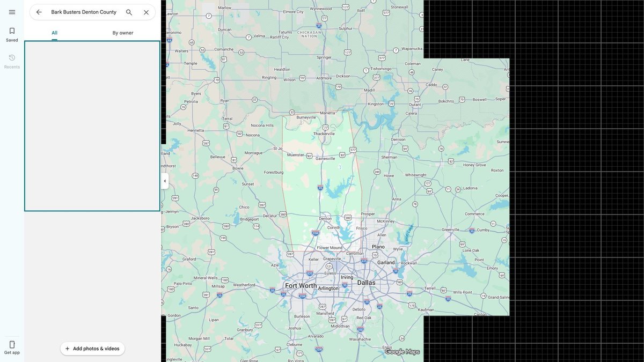
Task: Click the Sherman map label
Action: coord(389,157)
